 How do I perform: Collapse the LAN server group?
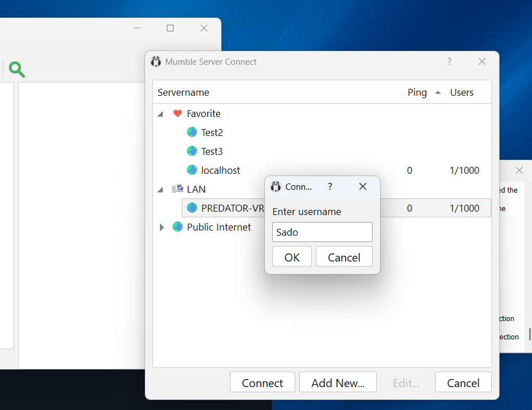(x=161, y=190)
